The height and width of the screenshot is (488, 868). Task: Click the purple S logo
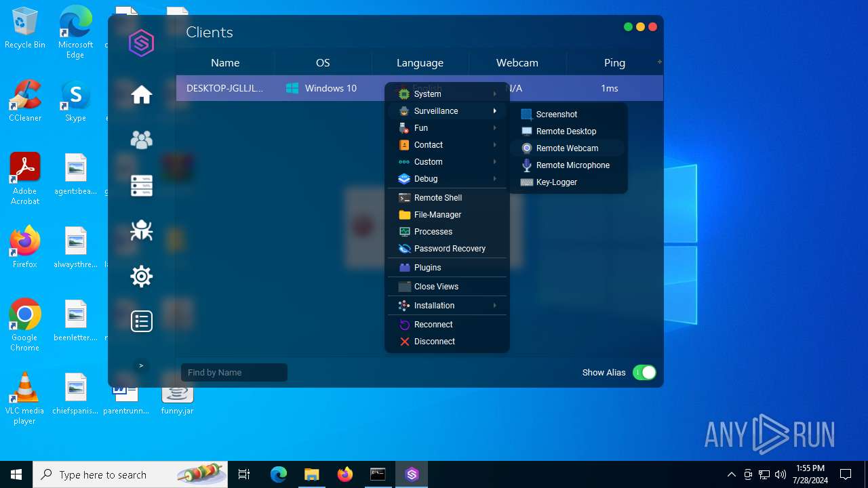pyautogui.click(x=142, y=43)
